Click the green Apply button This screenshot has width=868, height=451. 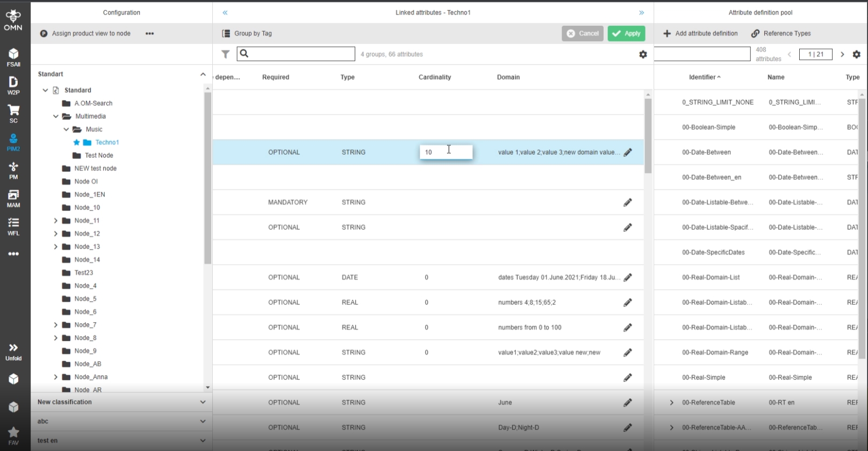pos(626,33)
